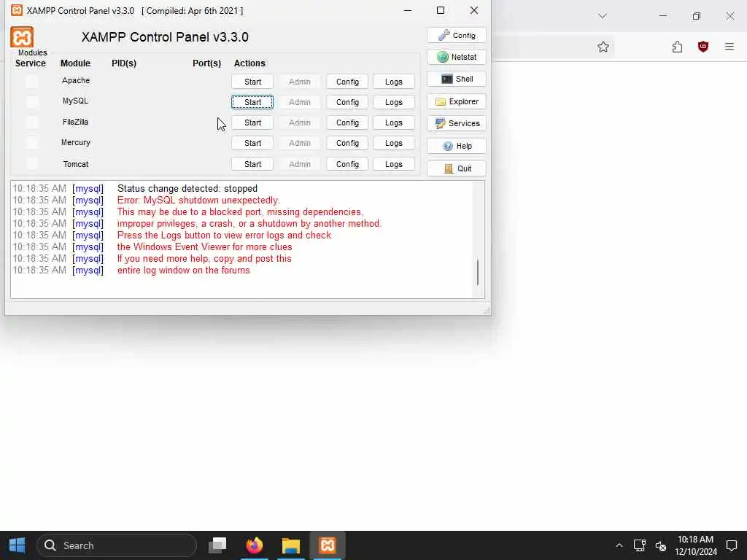Toggle FileZilla service install checkbox
The height and width of the screenshot is (560, 747).
pos(32,122)
